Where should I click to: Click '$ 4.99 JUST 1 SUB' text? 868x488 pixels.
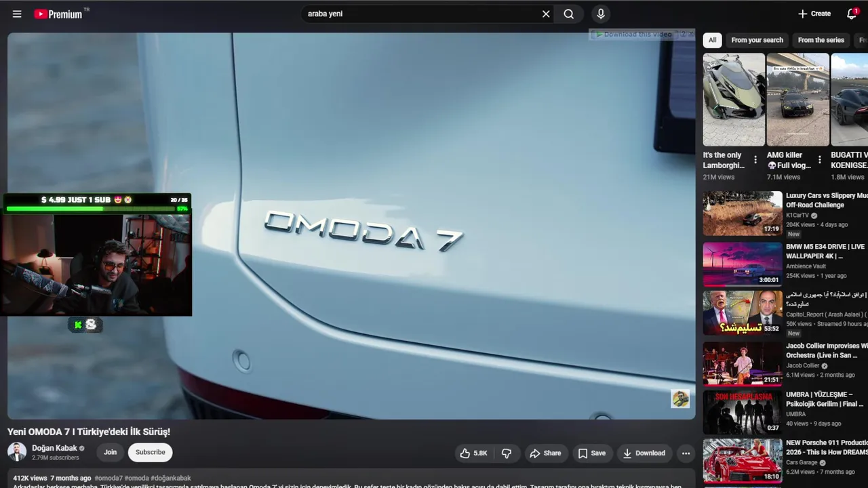76,200
